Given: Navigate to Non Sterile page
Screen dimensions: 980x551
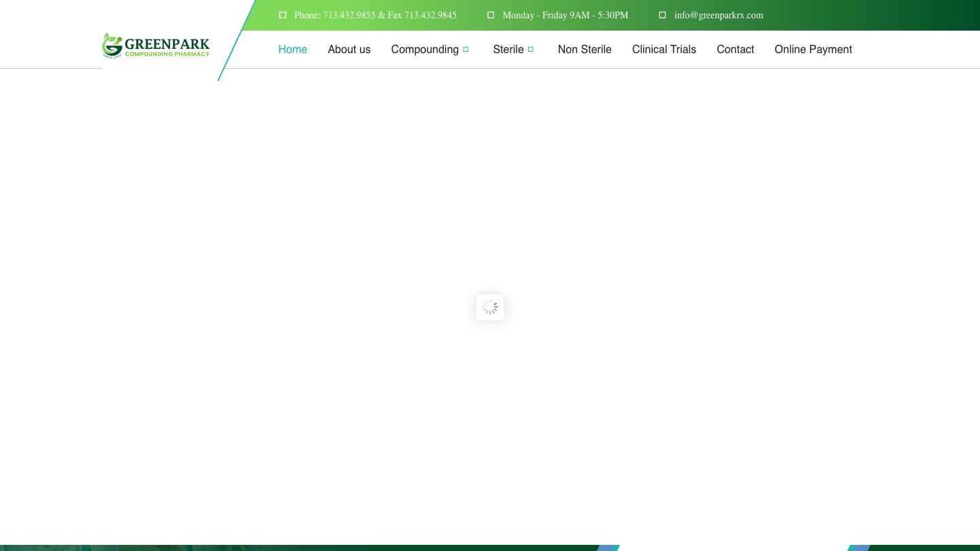Looking at the screenshot, I should [585, 49].
